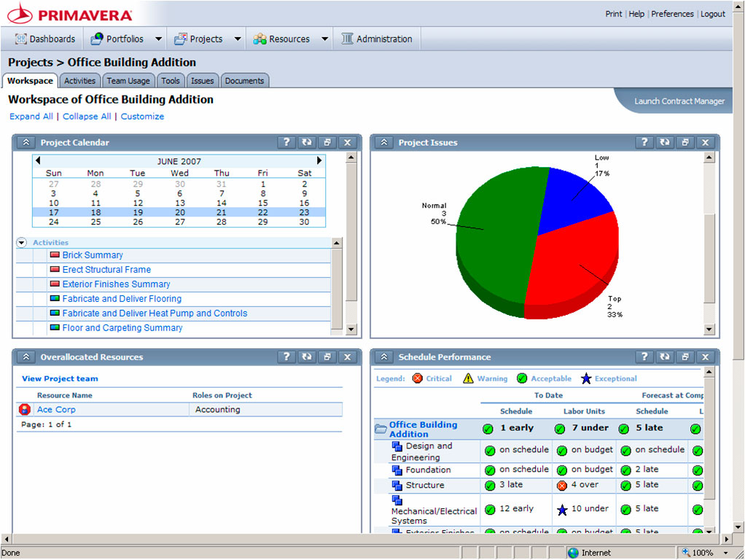This screenshot has height=560, width=745.
Task: Open the Portfolios dropdown arrow
Action: (x=158, y=39)
